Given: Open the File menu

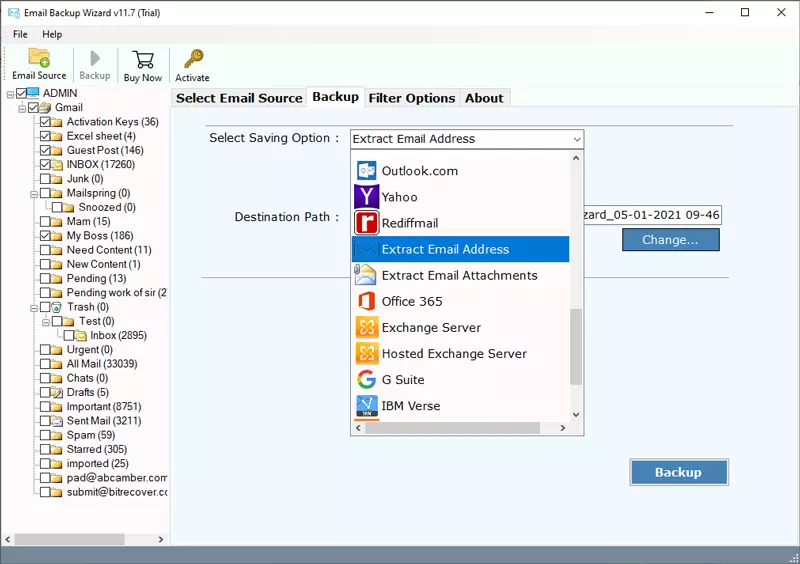Looking at the screenshot, I should 20,34.
